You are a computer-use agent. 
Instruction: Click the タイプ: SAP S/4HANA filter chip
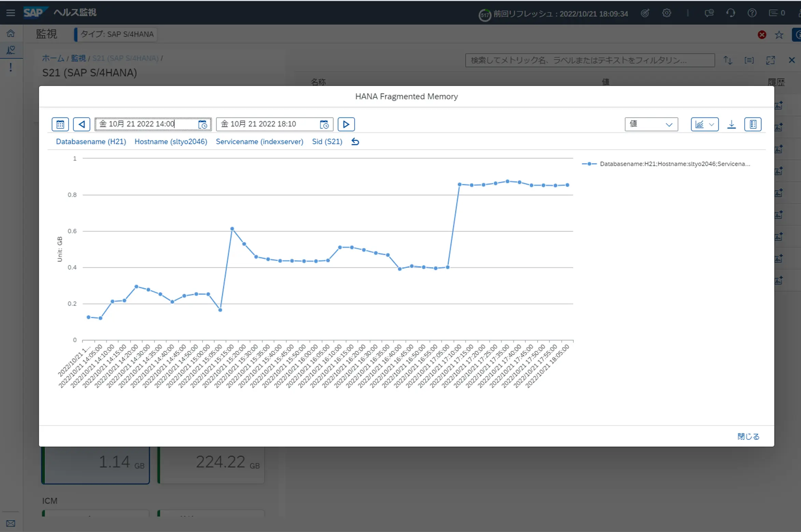[116, 34]
